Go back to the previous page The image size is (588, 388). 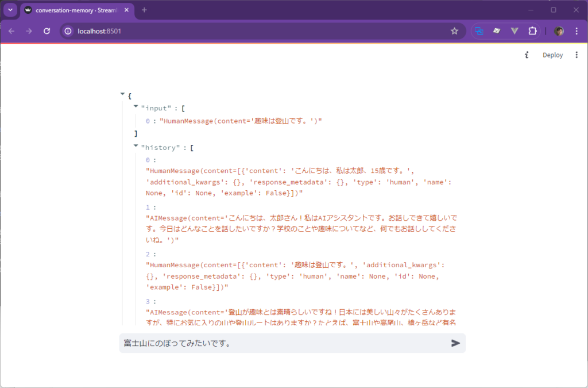11,31
